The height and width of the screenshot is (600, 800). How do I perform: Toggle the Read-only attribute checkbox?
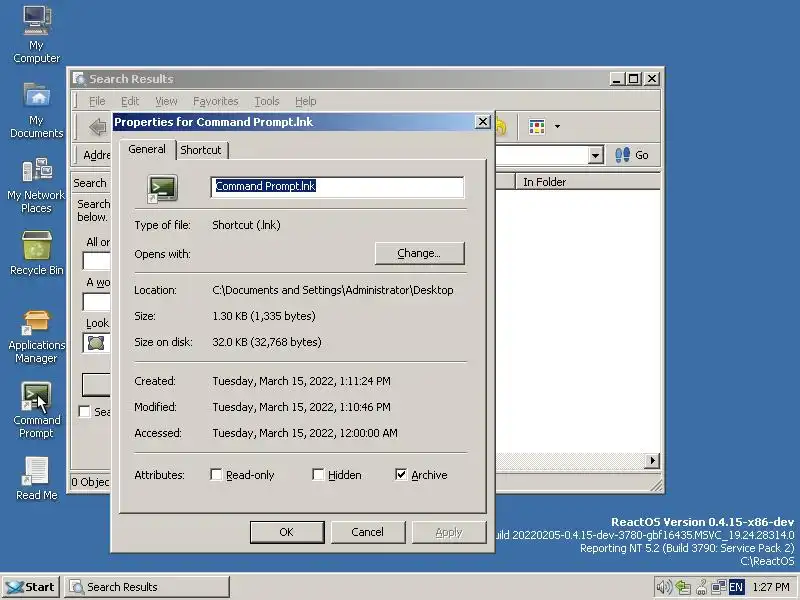(x=216, y=475)
